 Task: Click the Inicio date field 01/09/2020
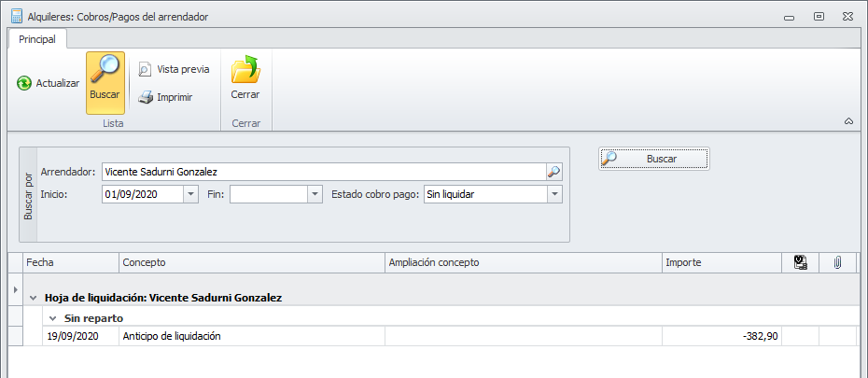[x=143, y=194]
